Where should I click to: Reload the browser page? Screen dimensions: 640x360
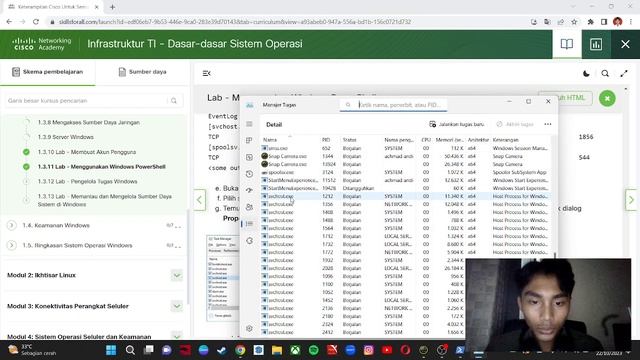pyautogui.click(x=36, y=22)
